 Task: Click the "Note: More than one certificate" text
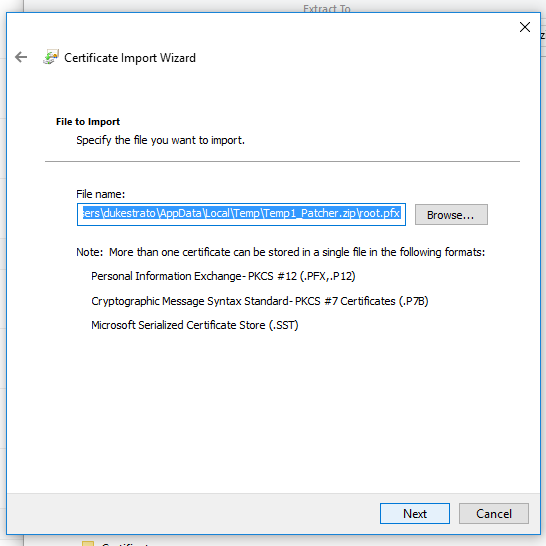tap(280, 252)
